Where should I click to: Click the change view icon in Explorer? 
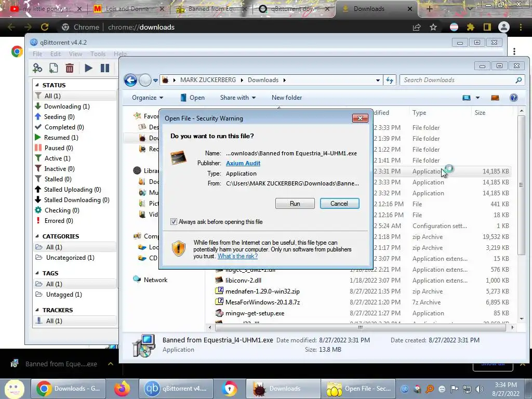[467, 98]
